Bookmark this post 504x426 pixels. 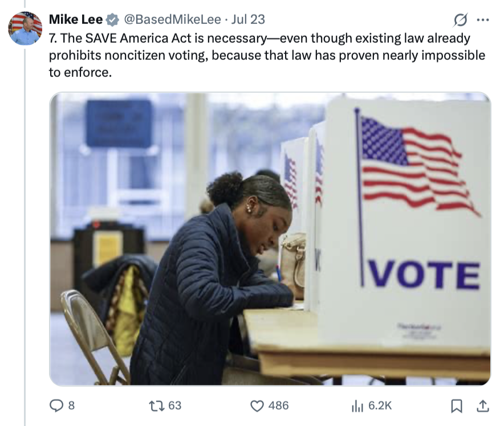coord(457,405)
